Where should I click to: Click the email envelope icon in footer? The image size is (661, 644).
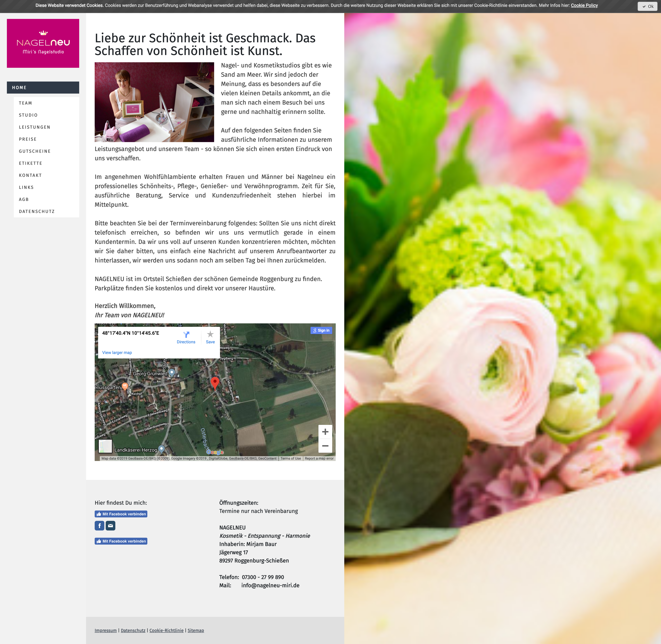[110, 526]
